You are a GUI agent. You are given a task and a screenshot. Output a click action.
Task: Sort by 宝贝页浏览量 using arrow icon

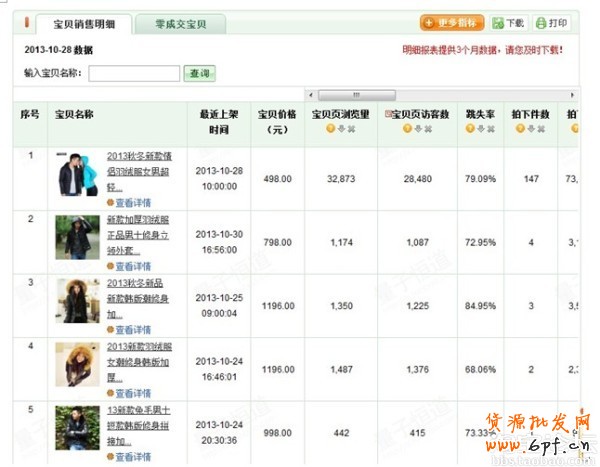pos(341,130)
